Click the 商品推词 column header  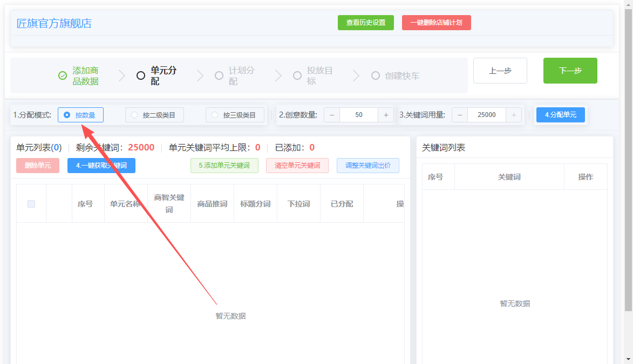[x=212, y=204]
